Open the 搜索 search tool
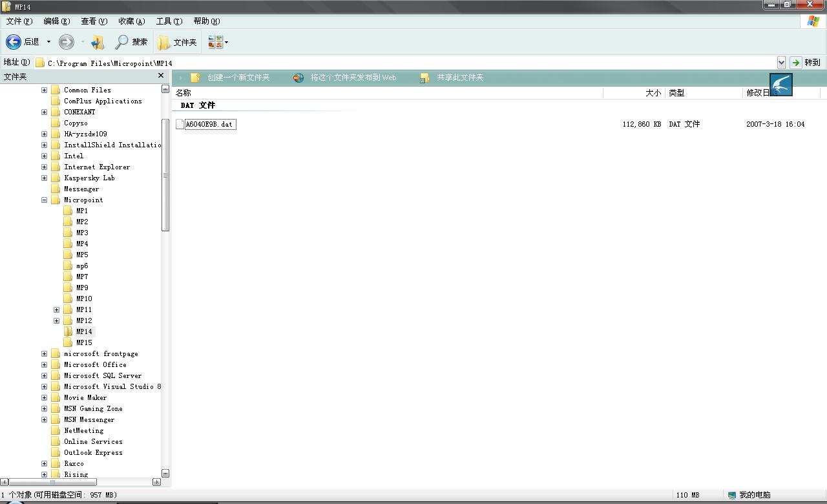The height and width of the screenshot is (504, 827). point(131,42)
